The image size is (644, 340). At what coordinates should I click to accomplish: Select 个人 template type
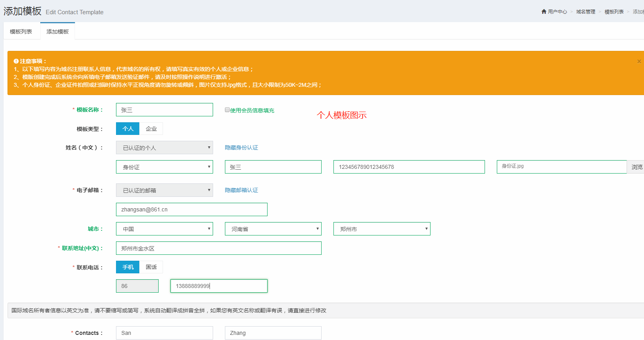coord(127,129)
